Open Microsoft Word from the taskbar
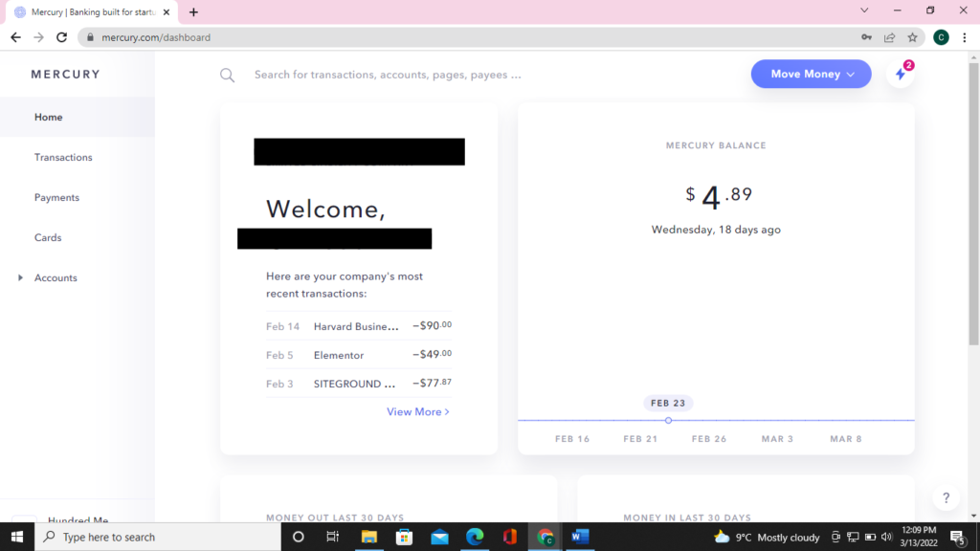 580,537
